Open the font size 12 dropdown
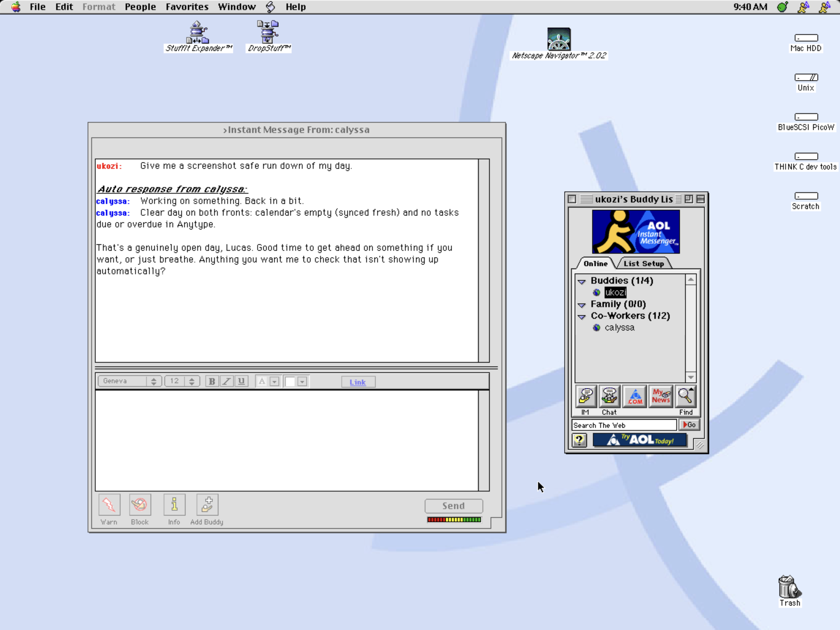Viewport: 840px width, 630px height. (182, 381)
